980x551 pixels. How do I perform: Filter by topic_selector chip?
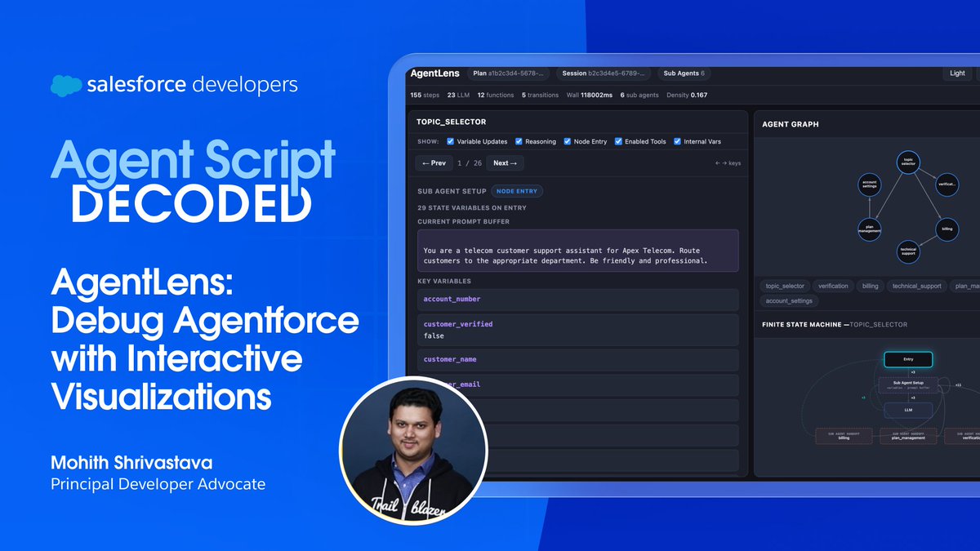pos(785,287)
